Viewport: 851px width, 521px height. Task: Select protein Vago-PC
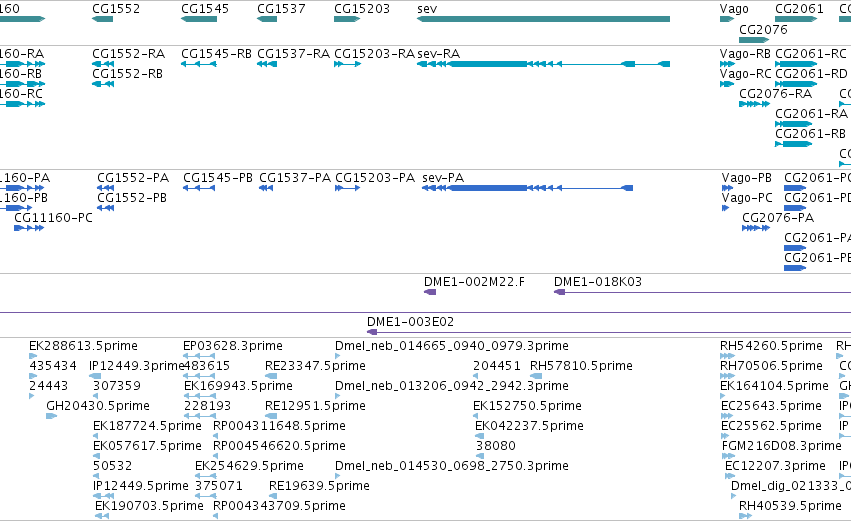[726, 208]
